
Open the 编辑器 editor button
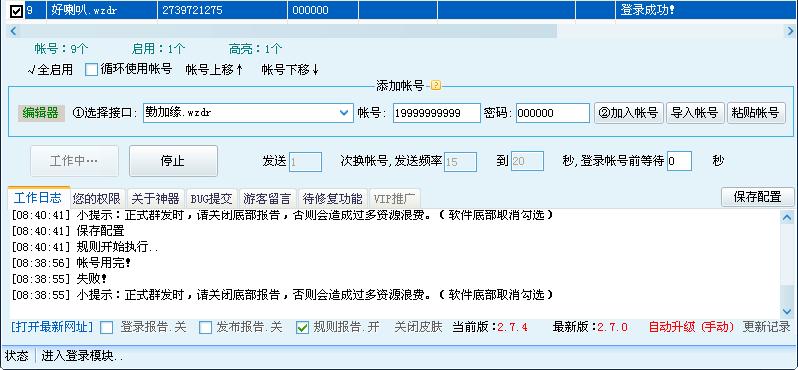[41, 113]
